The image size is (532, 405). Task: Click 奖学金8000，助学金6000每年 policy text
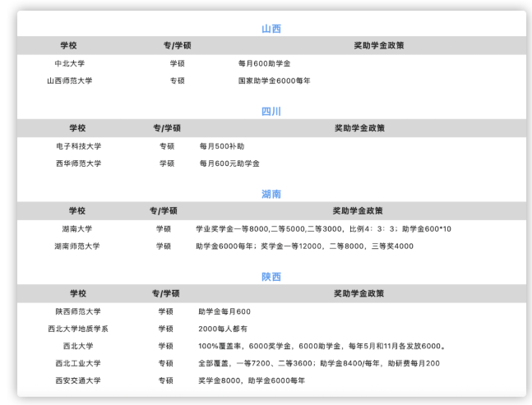click(x=252, y=380)
